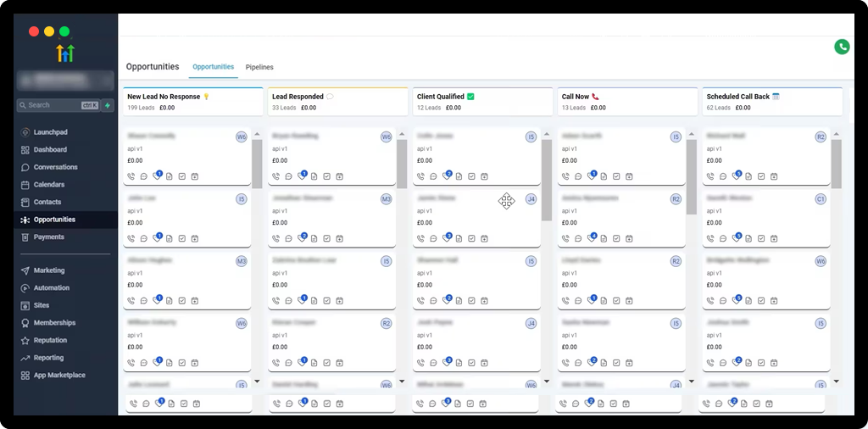
Task: Select the Opportunities tab
Action: [213, 67]
